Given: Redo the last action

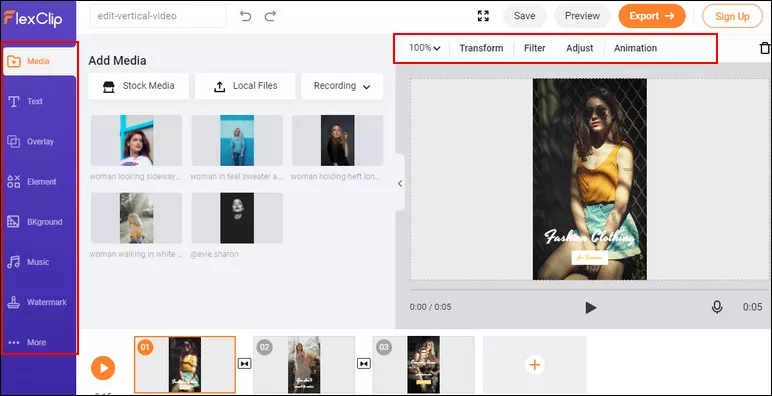Looking at the screenshot, I should coord(270,16).
